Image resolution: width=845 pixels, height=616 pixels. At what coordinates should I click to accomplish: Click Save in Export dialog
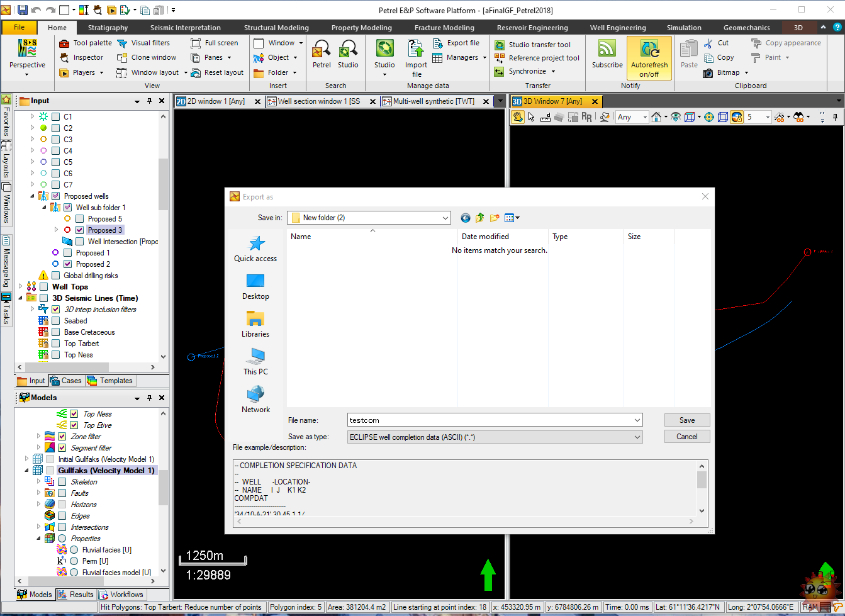point(687,420)
